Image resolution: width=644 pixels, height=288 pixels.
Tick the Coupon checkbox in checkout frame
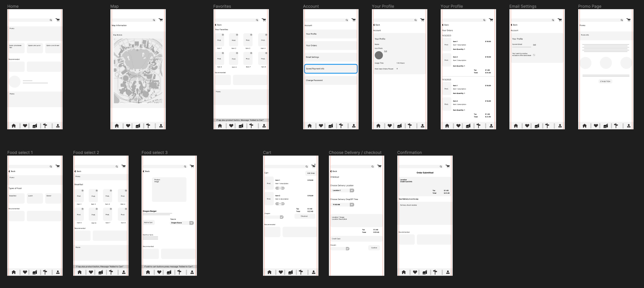(348, 249)
